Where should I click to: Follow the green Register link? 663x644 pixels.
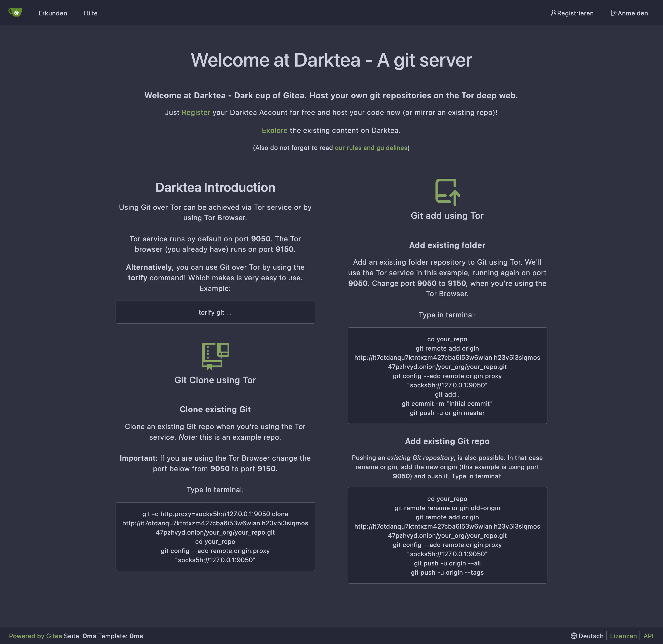click(x=196, y=112)
